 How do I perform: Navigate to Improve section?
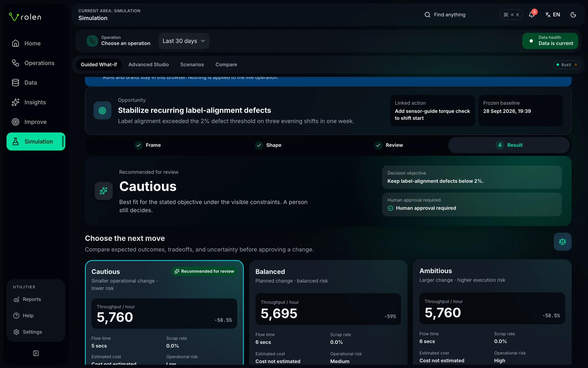coord(36,122)
